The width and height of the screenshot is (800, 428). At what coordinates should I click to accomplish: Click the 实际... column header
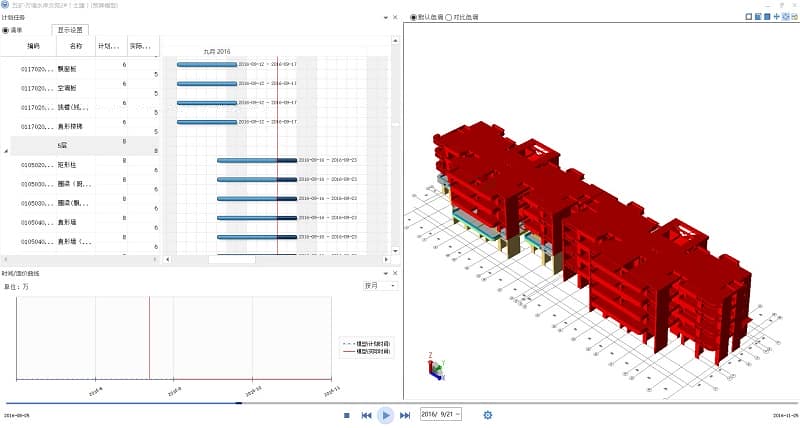[143, 46]
